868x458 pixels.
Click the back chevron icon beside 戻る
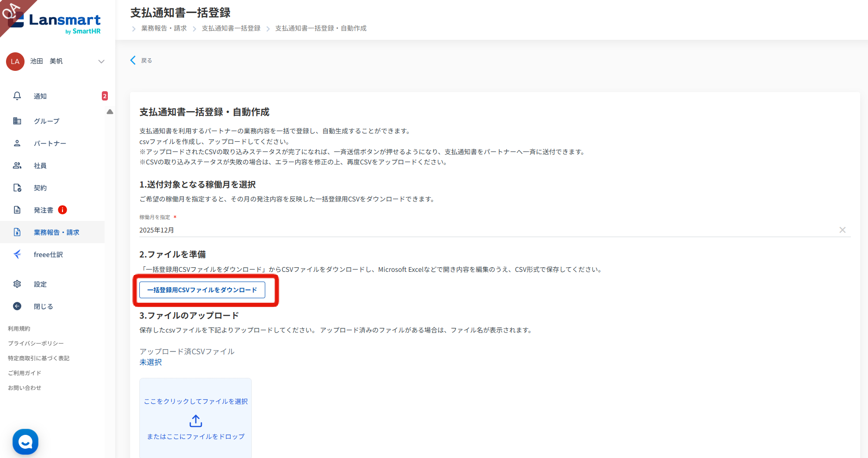click(x=133, y=60)
